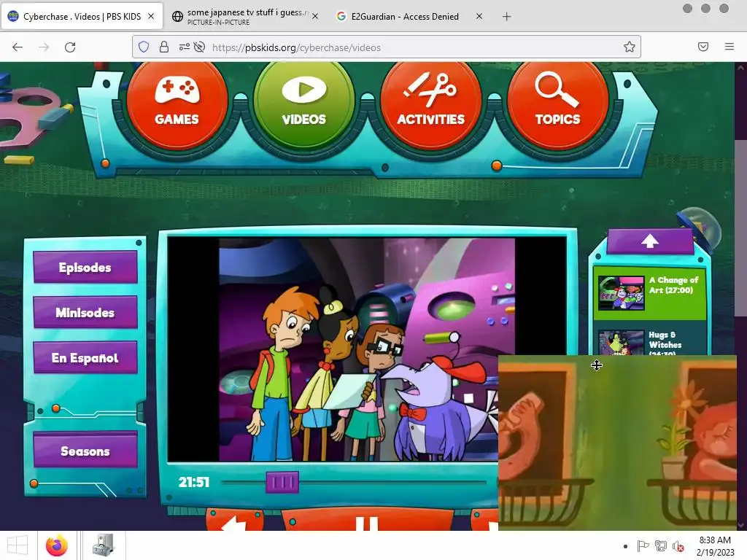Open tracking protection shield icon
747x560 pixels.
coord(144,47)
